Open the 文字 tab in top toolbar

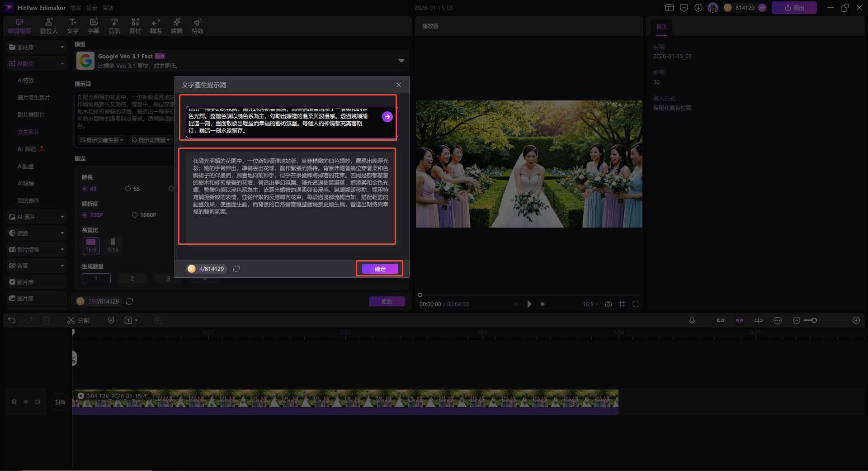[x=72, y=26]
